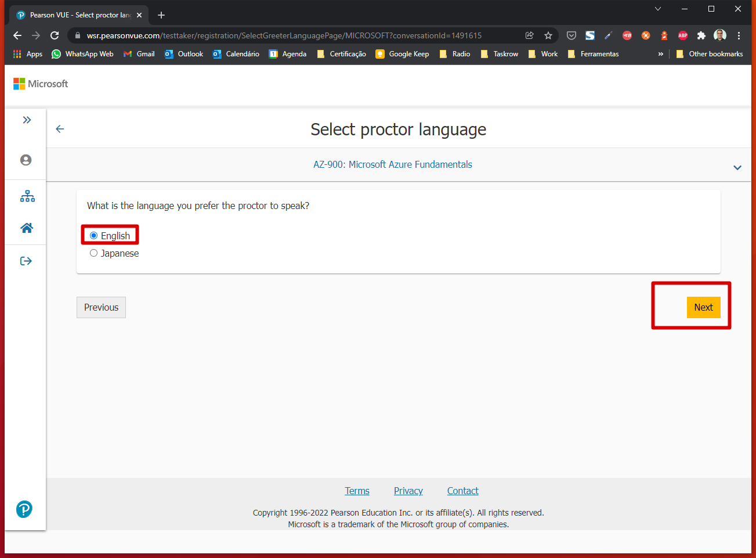Click the browser forward navigation arrow
This screenshot has height=558, width=756.
point(36,35)
